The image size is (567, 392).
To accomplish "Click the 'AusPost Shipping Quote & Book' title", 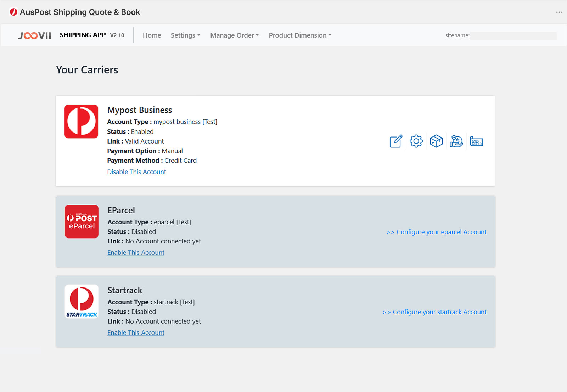I will pyautogui.click(x=80, y=12).
